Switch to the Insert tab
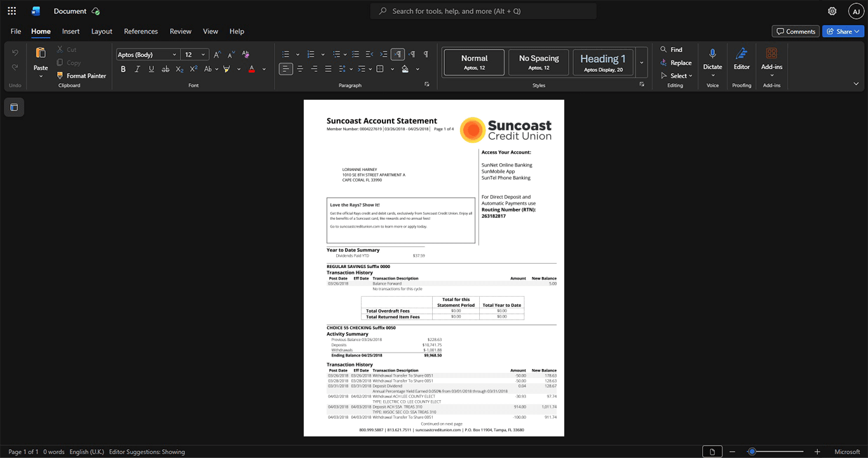The height and width of the screenshot is (458, 868). 71,31
